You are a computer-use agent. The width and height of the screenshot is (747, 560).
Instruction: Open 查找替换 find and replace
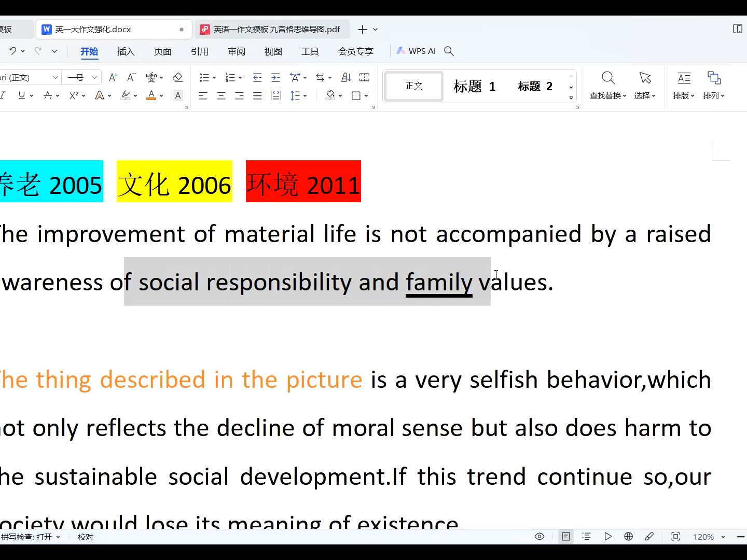(608, 86)
